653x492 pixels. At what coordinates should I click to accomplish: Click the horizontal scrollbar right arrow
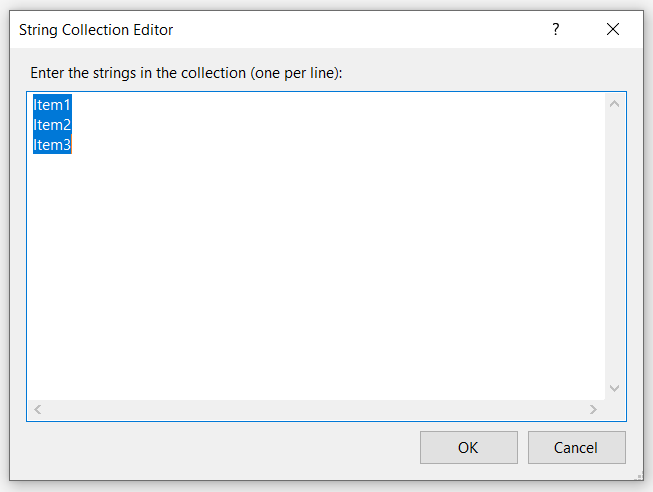(593, 409)
